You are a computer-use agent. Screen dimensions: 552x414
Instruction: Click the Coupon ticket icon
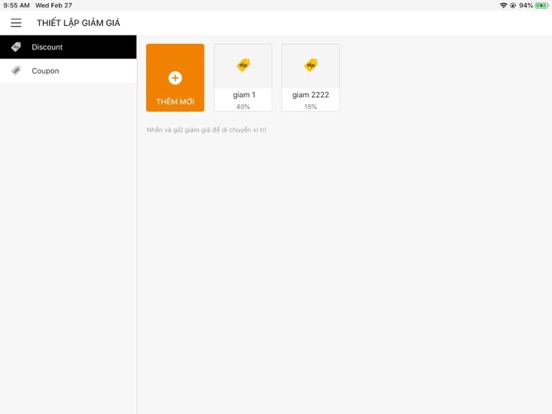(16, 70)
